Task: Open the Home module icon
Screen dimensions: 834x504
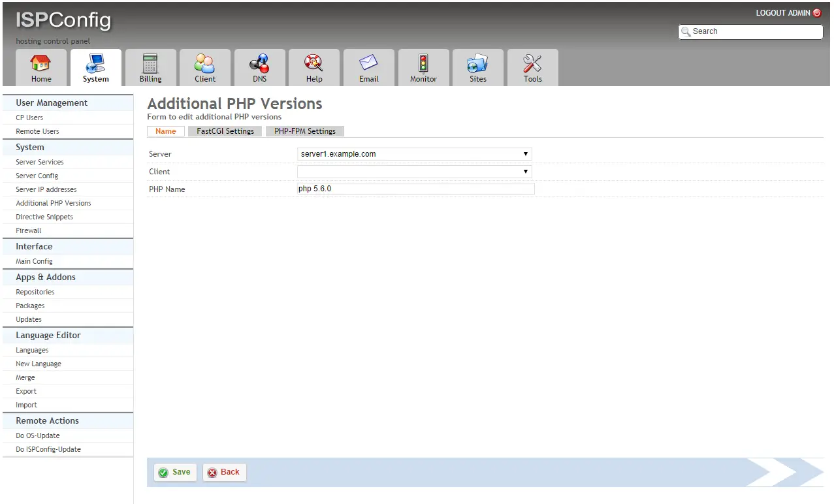Action: [x=40, y=63]
